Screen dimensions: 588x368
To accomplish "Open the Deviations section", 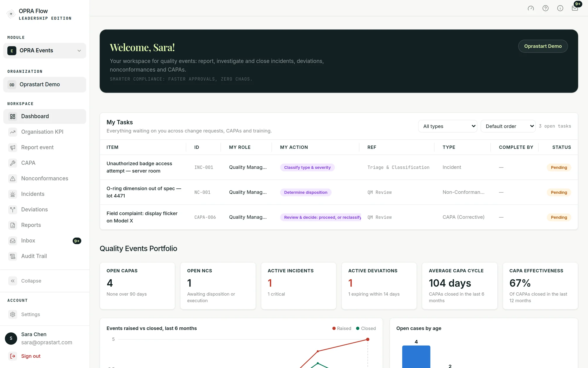I will (45, 210).
